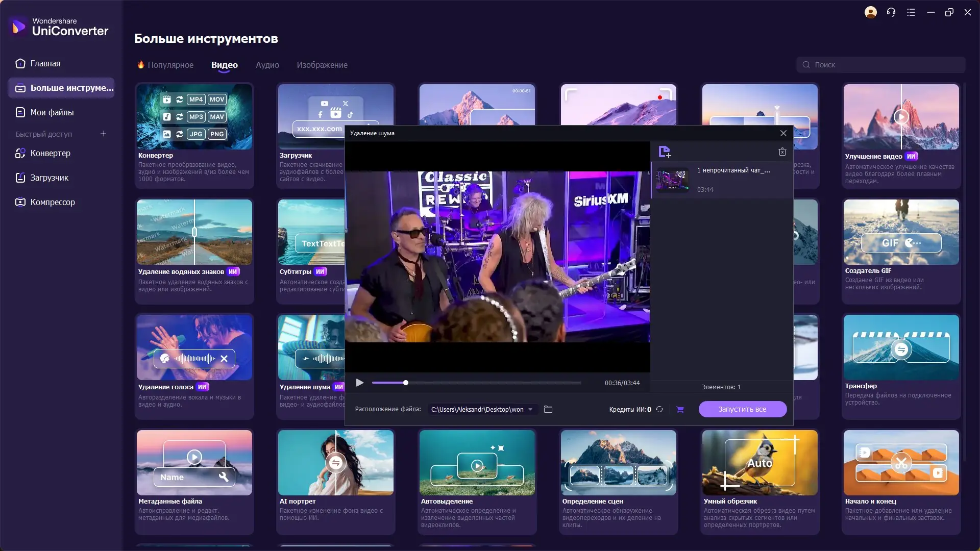Viewport: 980px width, 551px height.
Task: Add a shortcut with the Быстрый доступ plus icon
Action: click(x=103, y=134)
